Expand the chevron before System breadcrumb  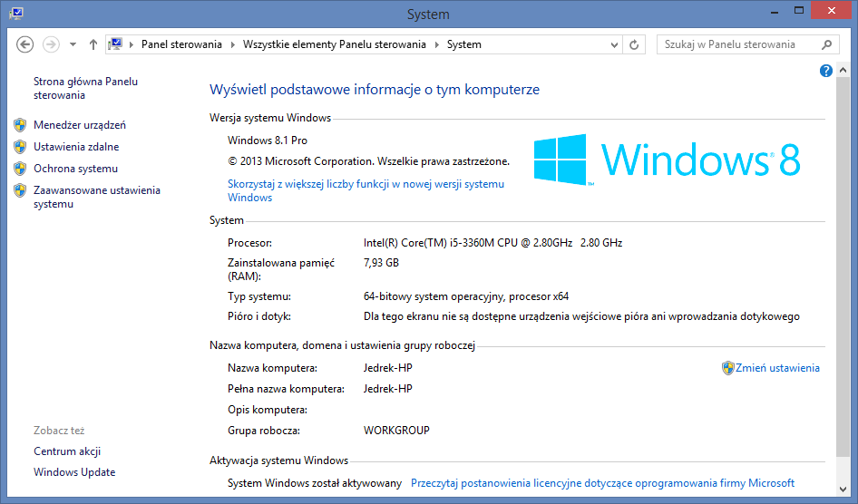click(436, 44)
